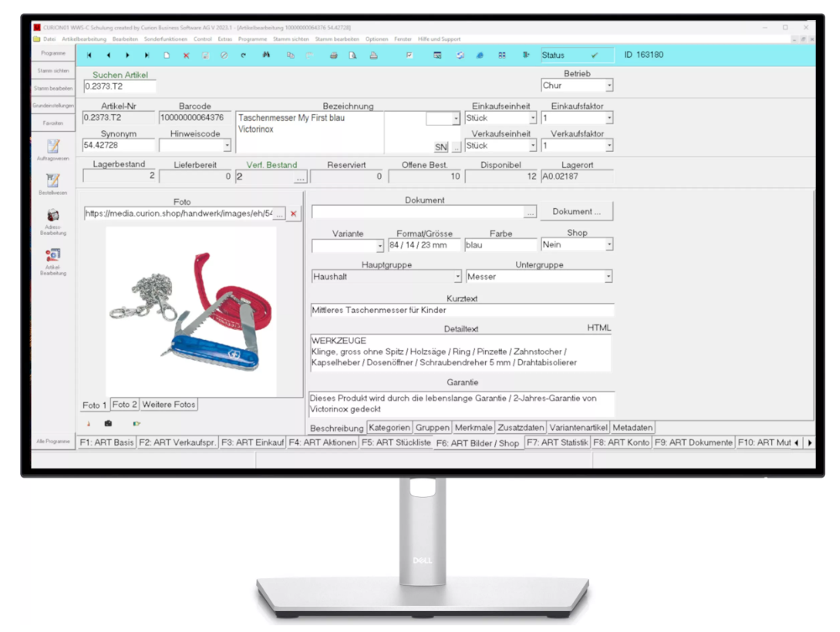
Task: Click the SN button
Action: pos(441,147)
